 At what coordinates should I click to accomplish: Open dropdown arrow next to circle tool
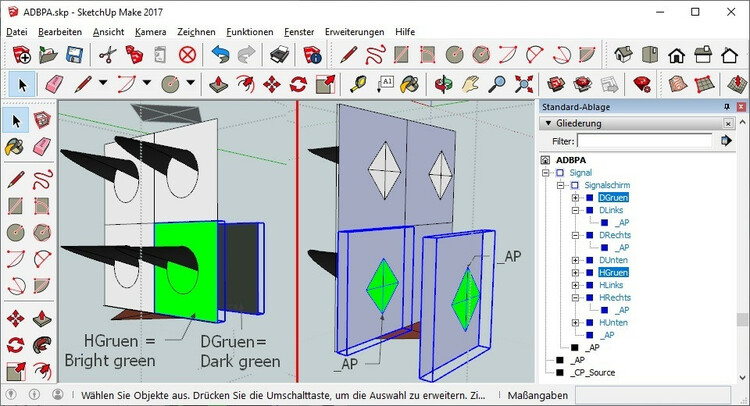tap(190, 83)
